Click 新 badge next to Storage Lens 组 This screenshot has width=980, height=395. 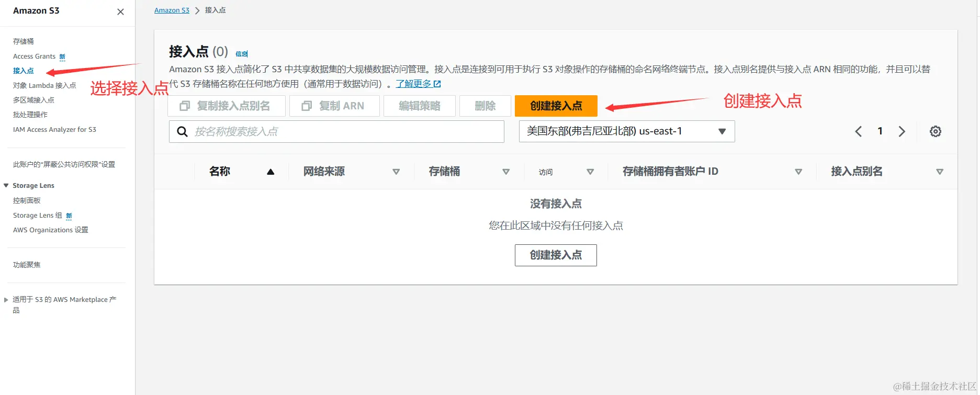69,216
